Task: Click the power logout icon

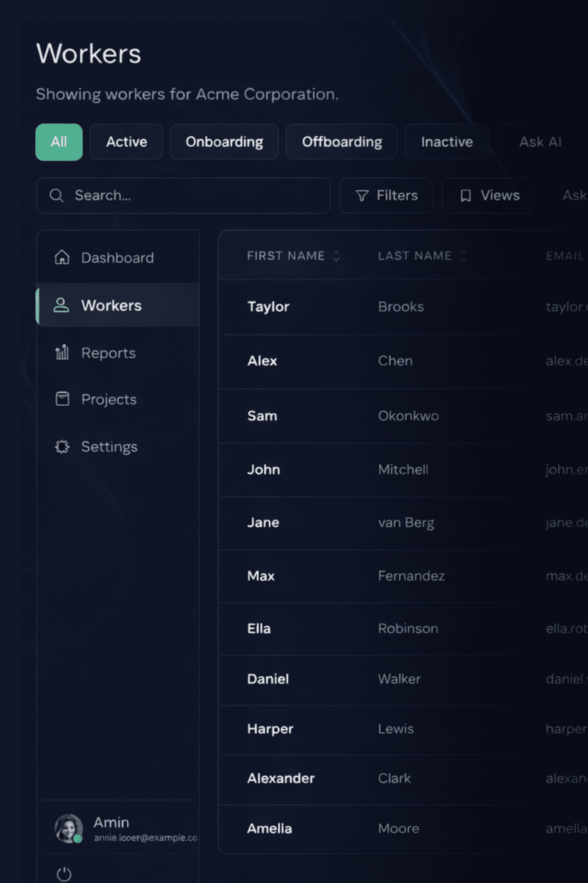Action: (64, 874)
